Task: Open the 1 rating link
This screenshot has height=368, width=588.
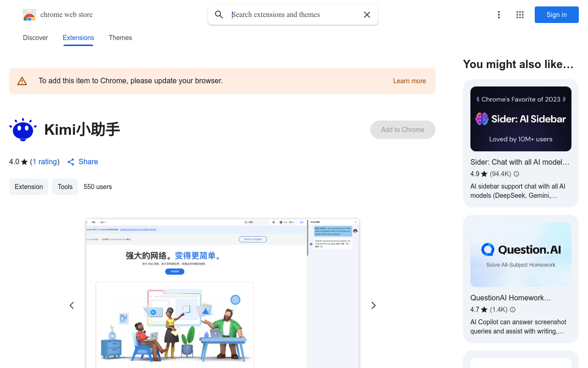Action: tap(45, 162)
